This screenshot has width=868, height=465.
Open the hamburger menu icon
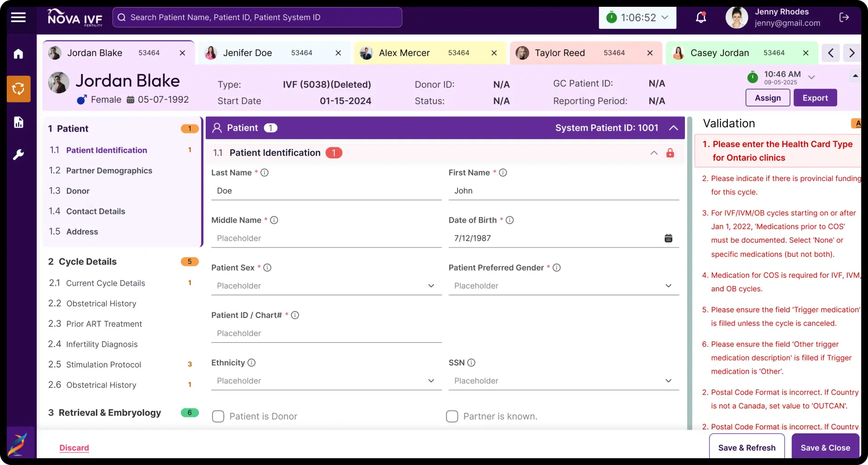(x=18, y=18)
